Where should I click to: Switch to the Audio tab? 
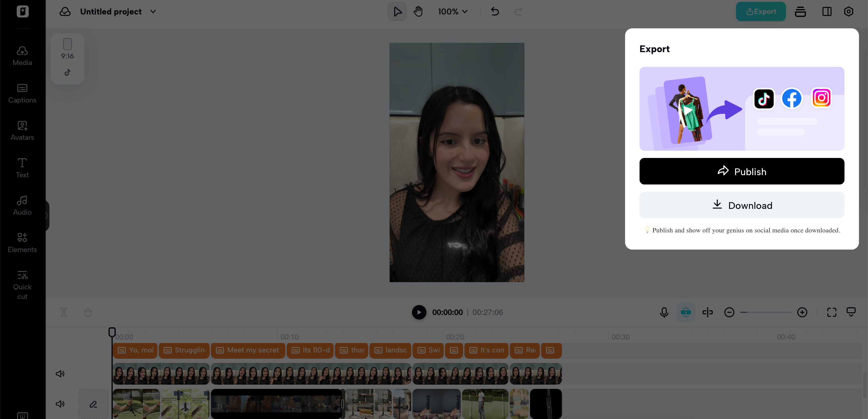(22, 205)
